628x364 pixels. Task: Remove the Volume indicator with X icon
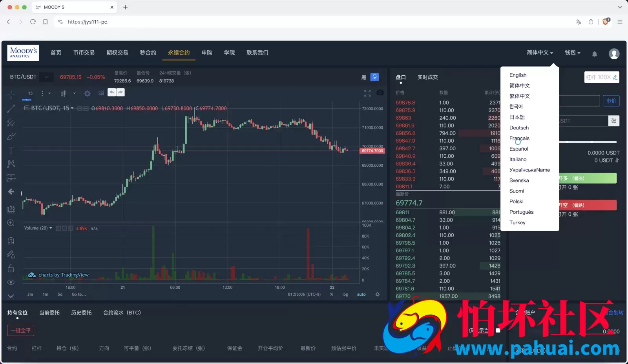71,228
